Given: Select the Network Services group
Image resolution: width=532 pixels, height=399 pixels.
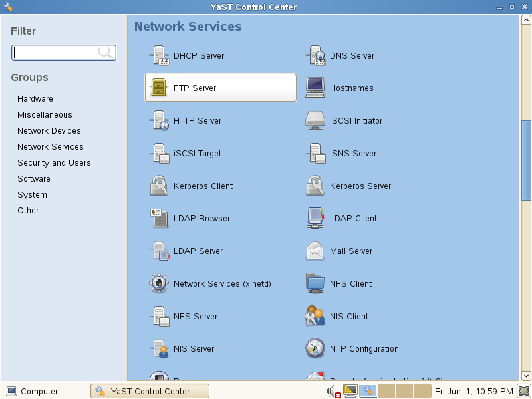Looking at the screenshot, I should click(x=51, y=146).
